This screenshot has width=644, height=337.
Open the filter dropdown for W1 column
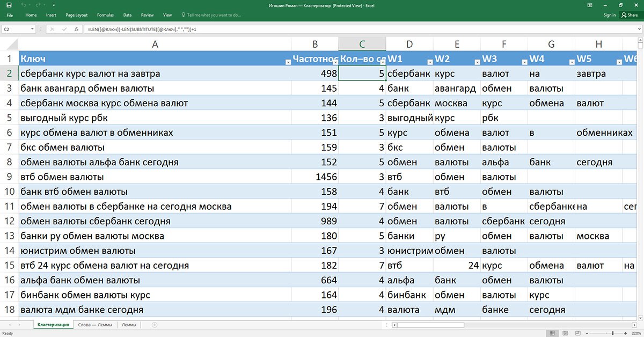coord(429,62)
